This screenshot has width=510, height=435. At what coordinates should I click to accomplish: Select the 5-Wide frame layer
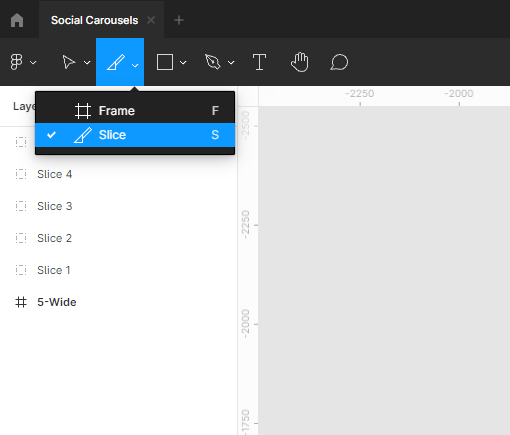(x=57, y=302)
